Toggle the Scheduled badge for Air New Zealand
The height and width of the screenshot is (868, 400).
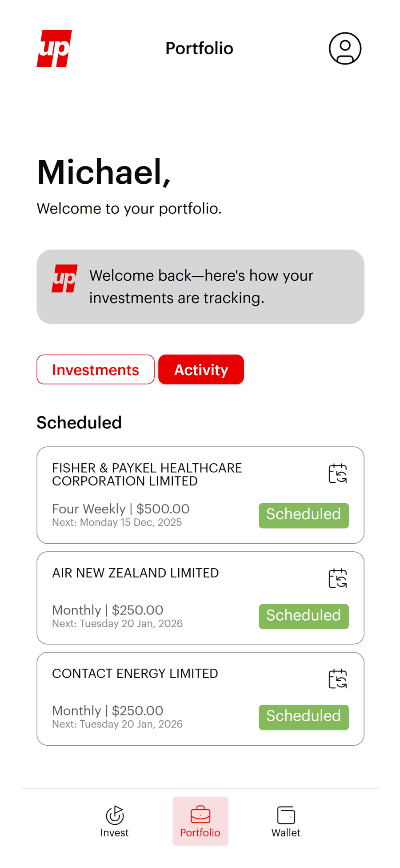click(x=304, y=616)
